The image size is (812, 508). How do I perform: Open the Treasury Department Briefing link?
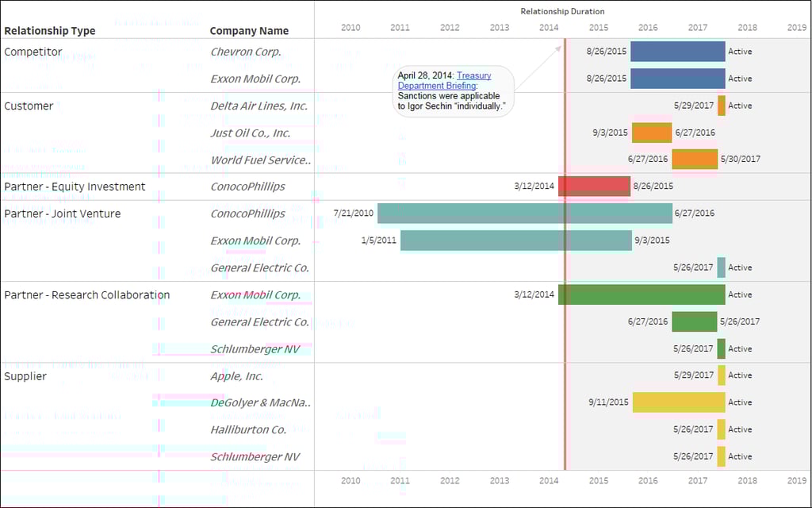click(x=444, y=80)
